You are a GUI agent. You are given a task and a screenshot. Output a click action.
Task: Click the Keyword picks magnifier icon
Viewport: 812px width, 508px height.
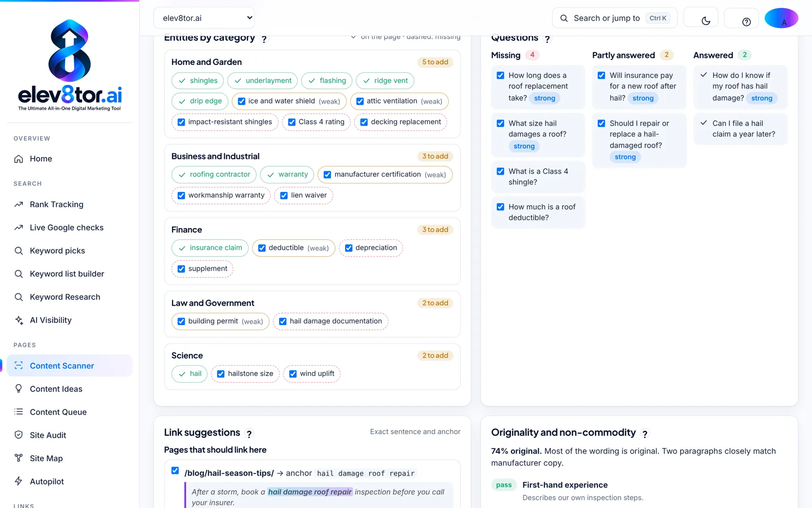(19, 251)
